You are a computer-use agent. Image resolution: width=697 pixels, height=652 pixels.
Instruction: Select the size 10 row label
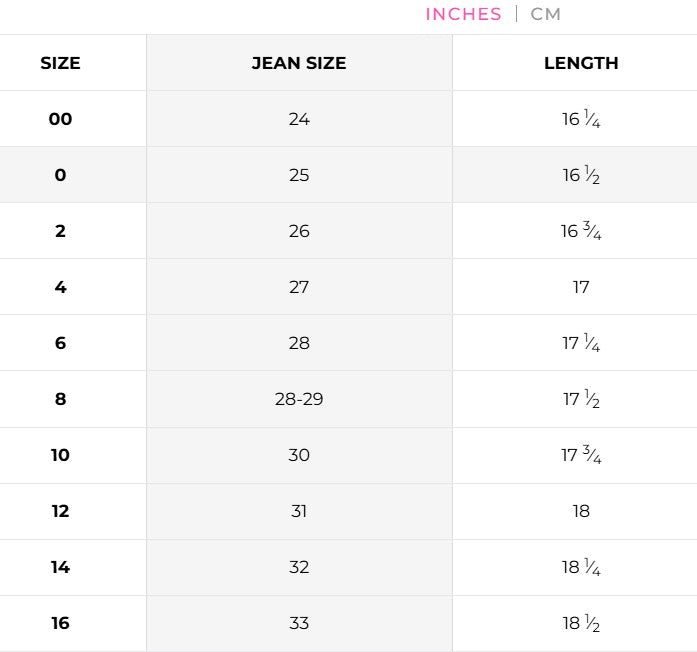[x=60, y=455]
